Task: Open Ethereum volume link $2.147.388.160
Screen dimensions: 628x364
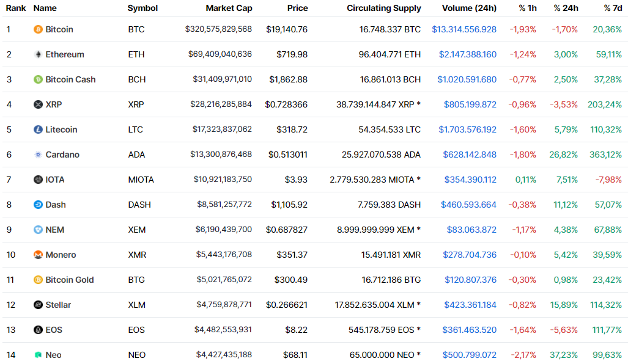Action: tap(468, 54)
